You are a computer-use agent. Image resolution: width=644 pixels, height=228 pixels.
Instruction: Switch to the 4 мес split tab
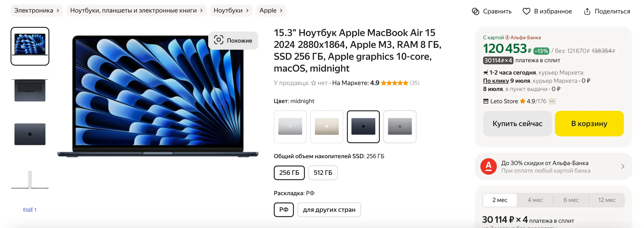(x=535, y=200)
